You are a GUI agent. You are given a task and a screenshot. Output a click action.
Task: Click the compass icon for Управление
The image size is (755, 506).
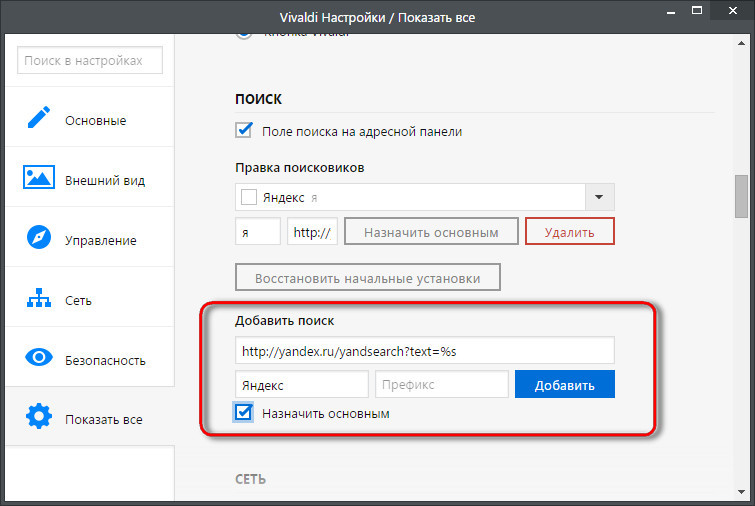pyautogui.click(x=39, y=237)
